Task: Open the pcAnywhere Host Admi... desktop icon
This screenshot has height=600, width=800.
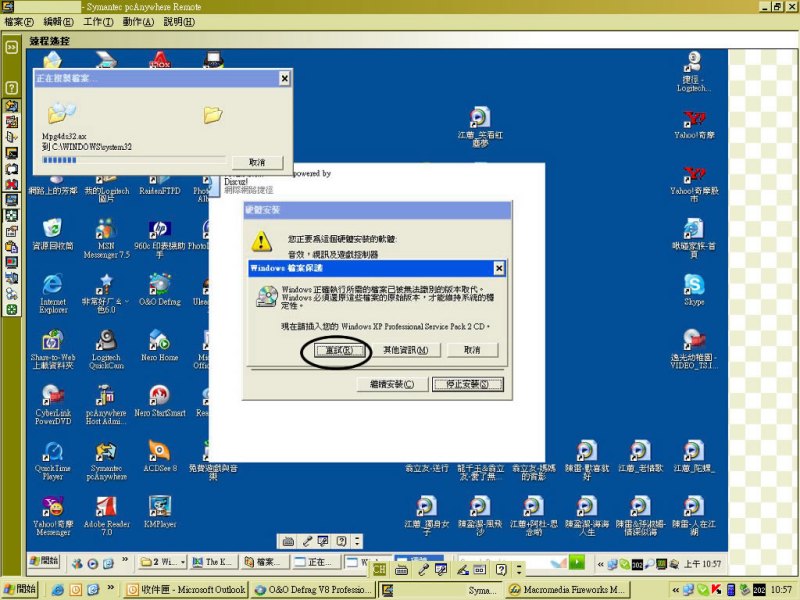Action: click(x=106, y=405)
